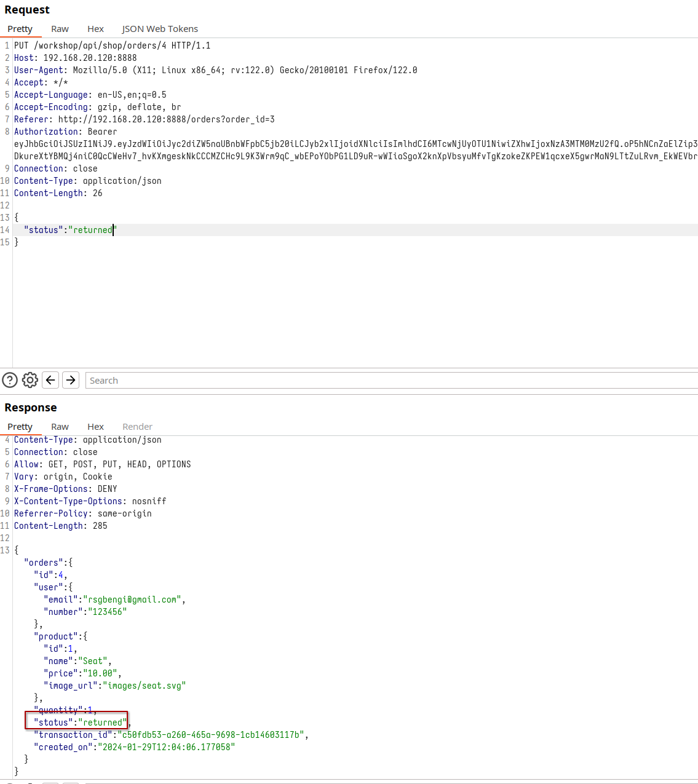
Task: Click the highlighted status field in the response
Action: coord(77,723)
